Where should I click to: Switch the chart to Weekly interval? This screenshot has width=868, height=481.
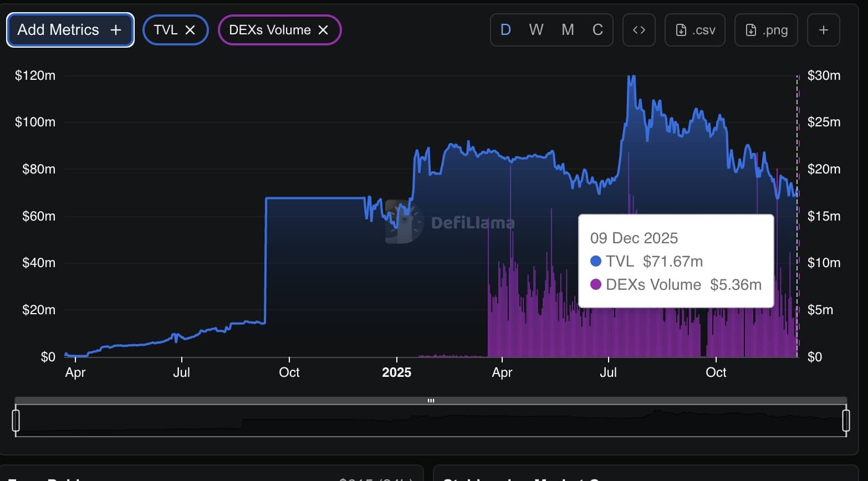(x=535, y=30)
